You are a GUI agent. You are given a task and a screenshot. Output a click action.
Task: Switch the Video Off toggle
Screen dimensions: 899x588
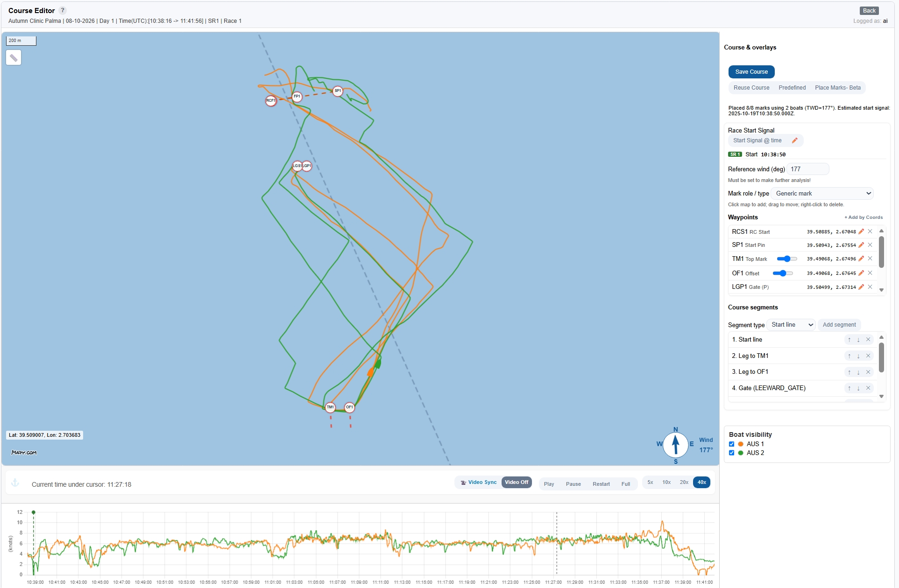pyautogui.click(x=517, y=483)
